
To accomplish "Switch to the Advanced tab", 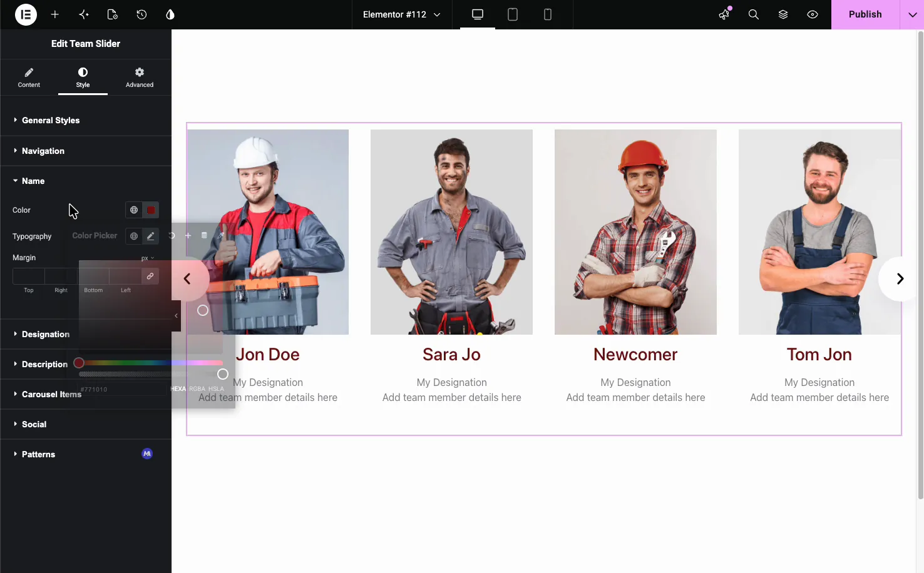I will [140, 78].
